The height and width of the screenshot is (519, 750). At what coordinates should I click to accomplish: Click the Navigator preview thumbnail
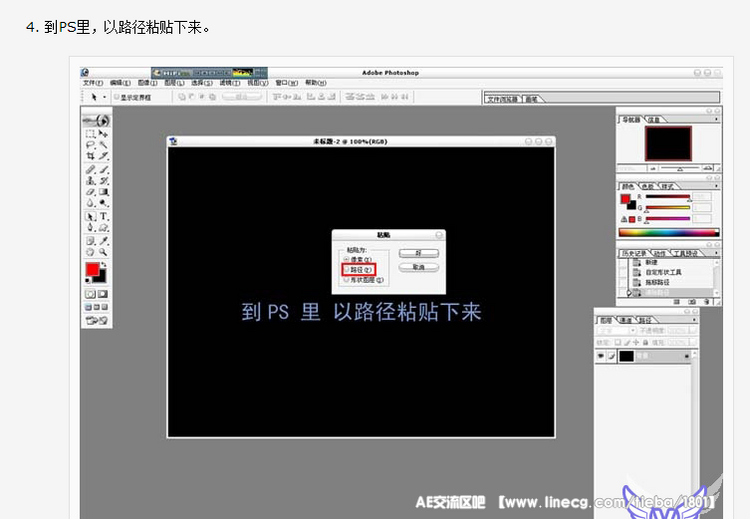click(668, 144)
